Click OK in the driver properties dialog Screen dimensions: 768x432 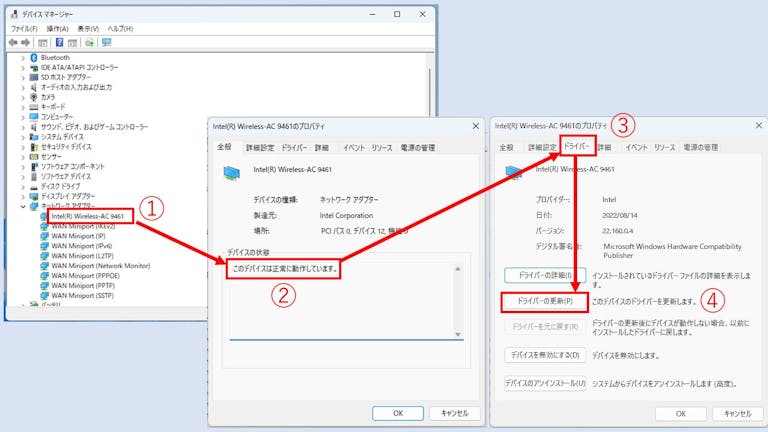(681, 413)
